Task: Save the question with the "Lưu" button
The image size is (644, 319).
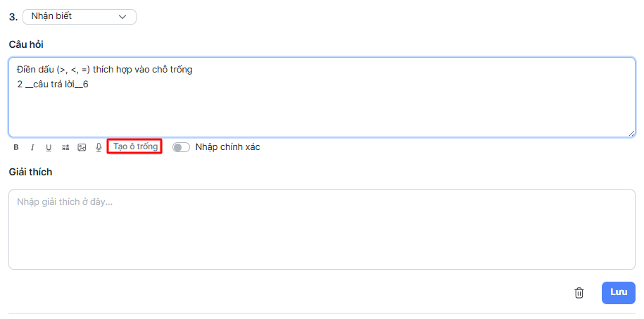Action: pos(619,293)
